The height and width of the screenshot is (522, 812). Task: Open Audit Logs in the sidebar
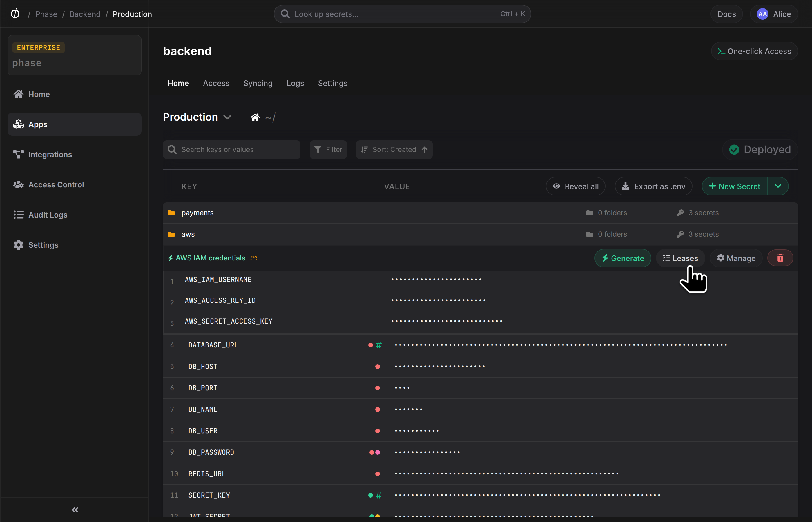[74, 215]
